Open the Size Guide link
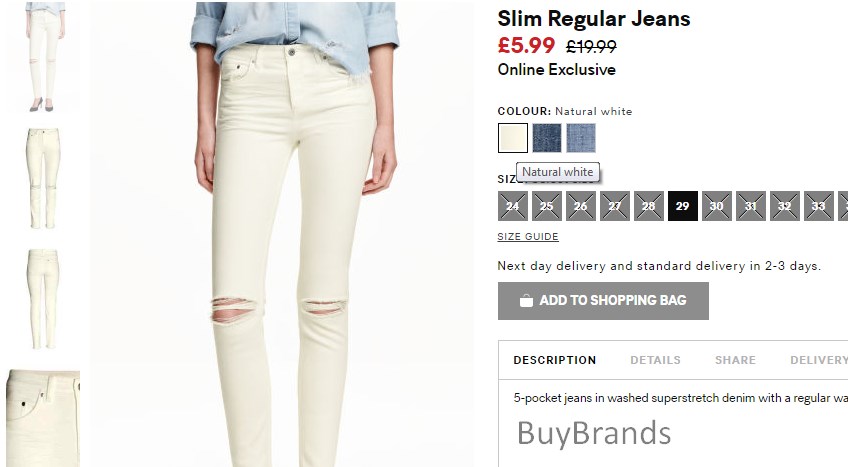Viewport: 848px width, 467px height. tap(528, 237)
